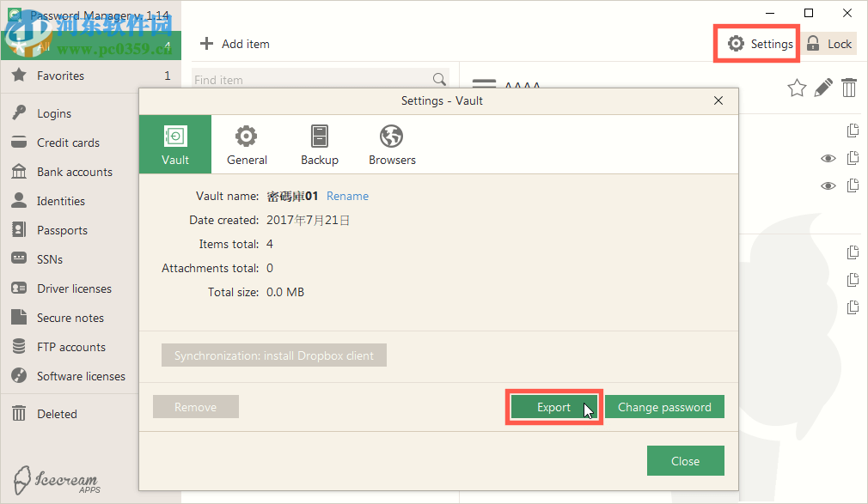The width and height of the screenshot is (868, 504).
Task: Delete the entry with the trash icon
Action: [849, 88]
